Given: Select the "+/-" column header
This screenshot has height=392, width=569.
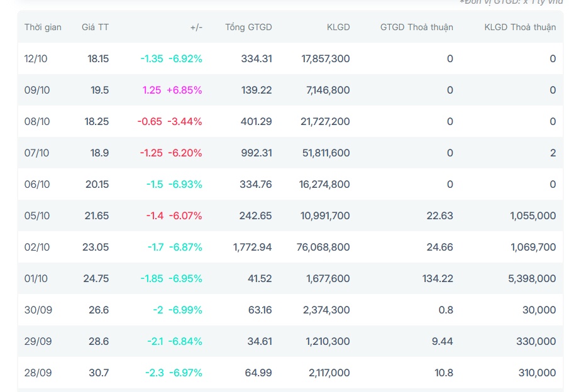Looking at the screenshot, I should [196, 27].
